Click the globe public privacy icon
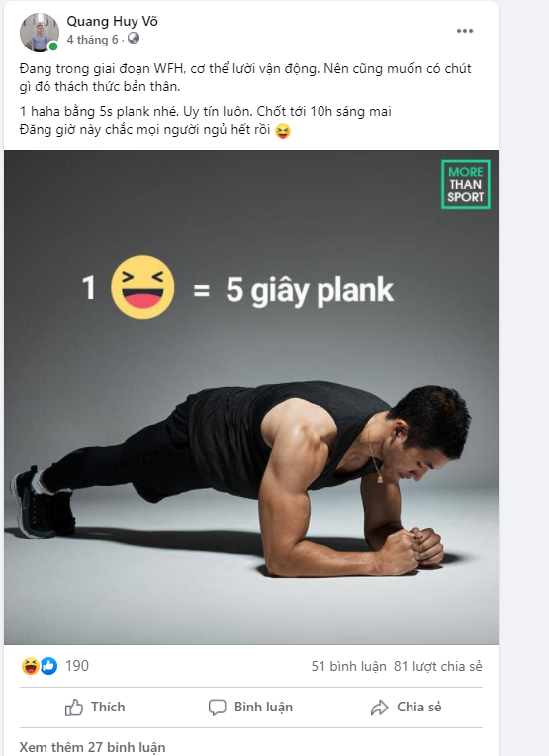This screenshot has width=549, height=756. 133,38
